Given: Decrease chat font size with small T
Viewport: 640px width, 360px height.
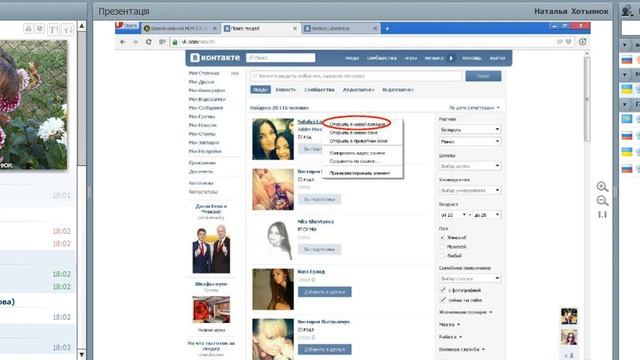Looking at the screenshot, I should coord(68,29).
